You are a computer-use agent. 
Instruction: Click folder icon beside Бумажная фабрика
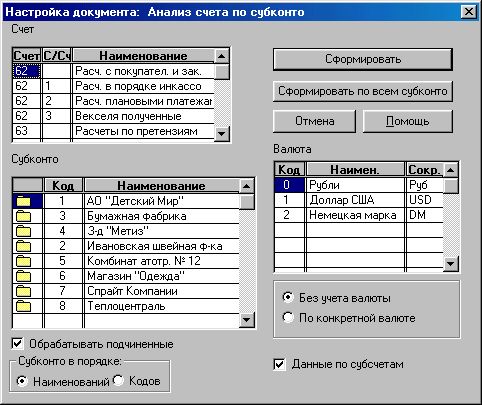coord(24,216)
